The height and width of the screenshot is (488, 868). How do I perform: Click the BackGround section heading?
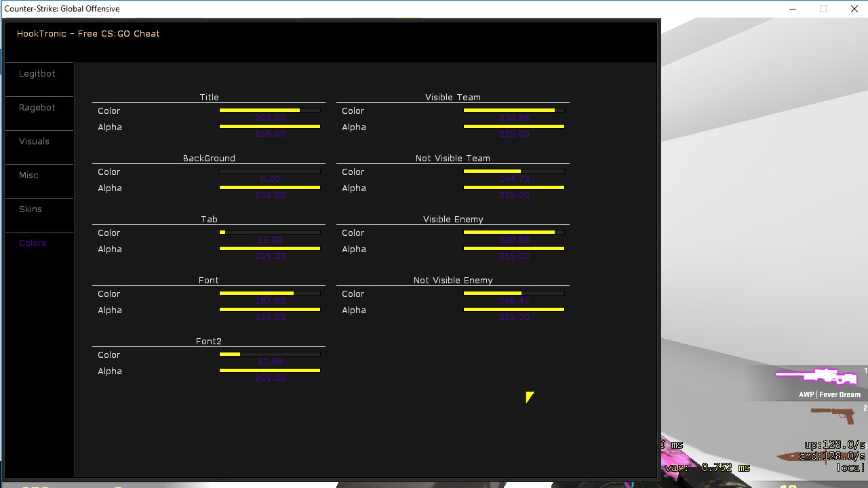209,159
